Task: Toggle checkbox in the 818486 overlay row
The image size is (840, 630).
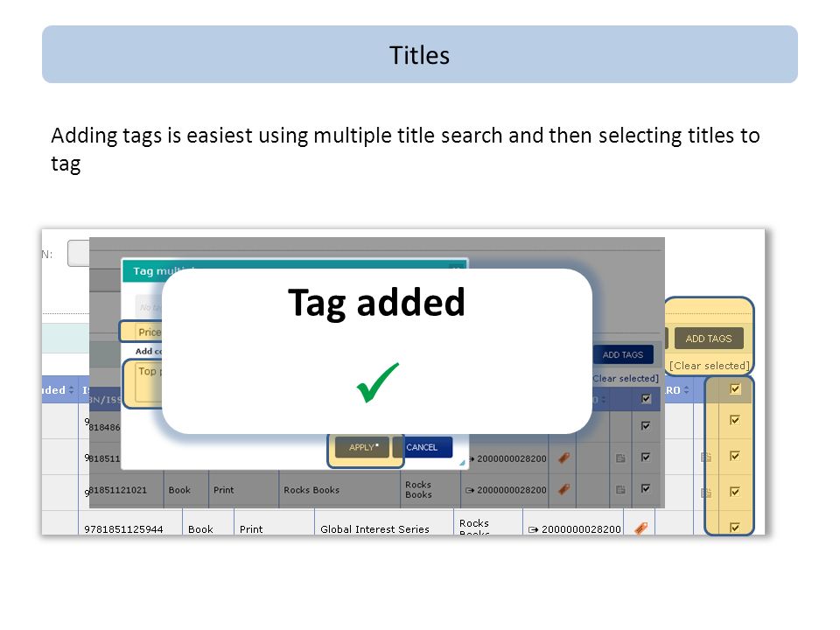Action: 646,426
